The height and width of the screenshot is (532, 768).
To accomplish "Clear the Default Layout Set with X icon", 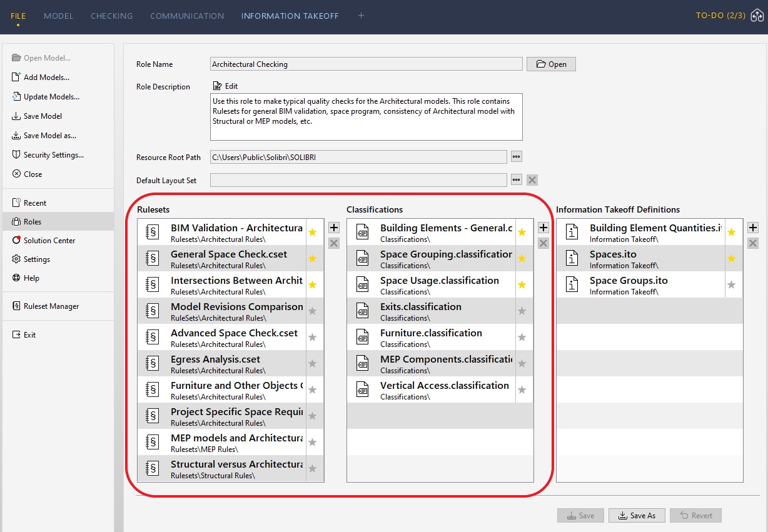I will click(x=532, y=180).
